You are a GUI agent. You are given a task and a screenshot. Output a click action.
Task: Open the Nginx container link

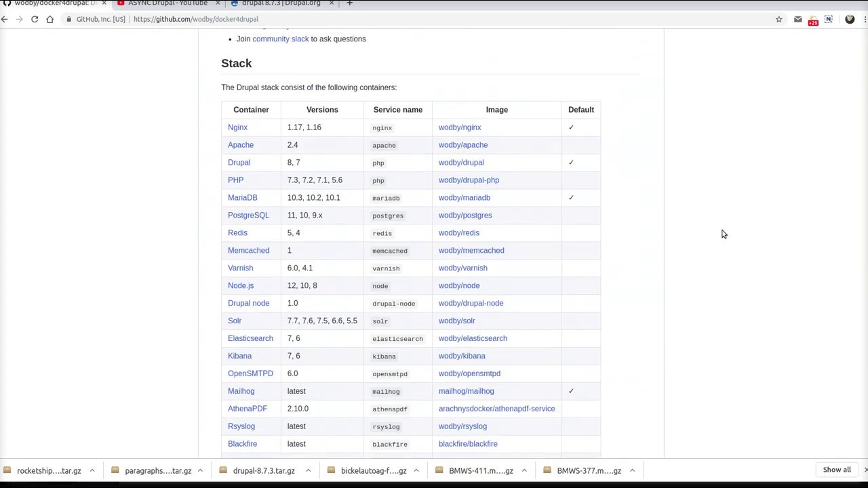click(237, 127)
